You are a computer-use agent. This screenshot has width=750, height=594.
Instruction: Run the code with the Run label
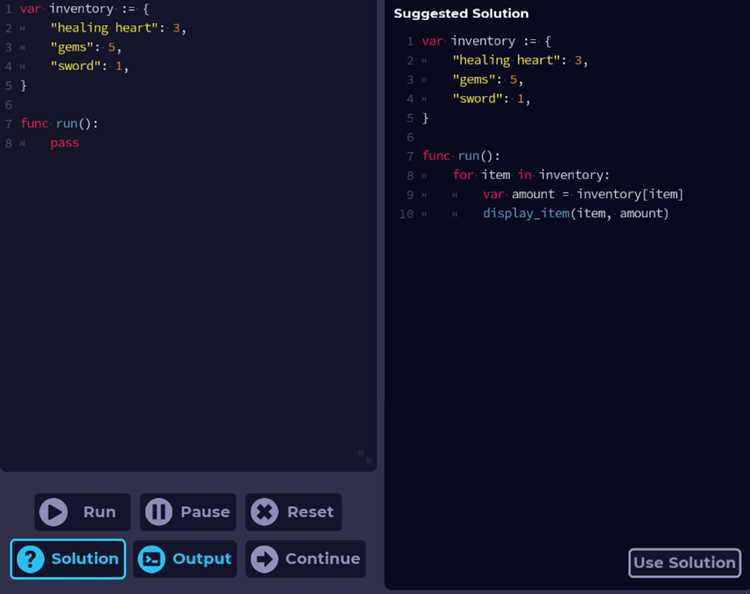coord(99,512)
